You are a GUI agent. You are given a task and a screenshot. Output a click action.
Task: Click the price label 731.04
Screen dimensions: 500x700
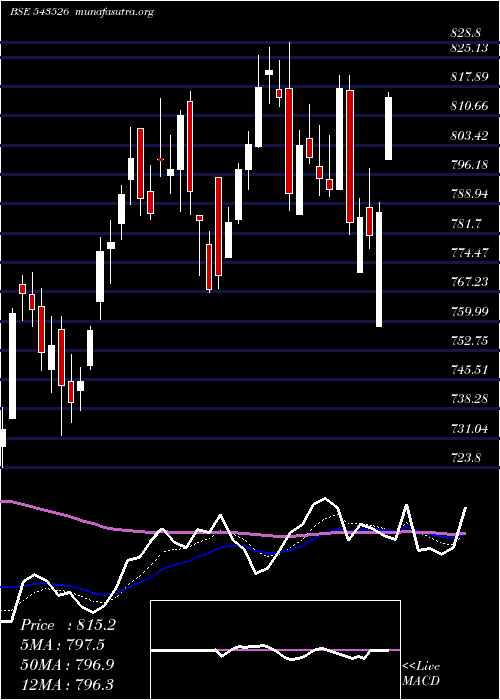pyautogui.click(x=469, y=429)
